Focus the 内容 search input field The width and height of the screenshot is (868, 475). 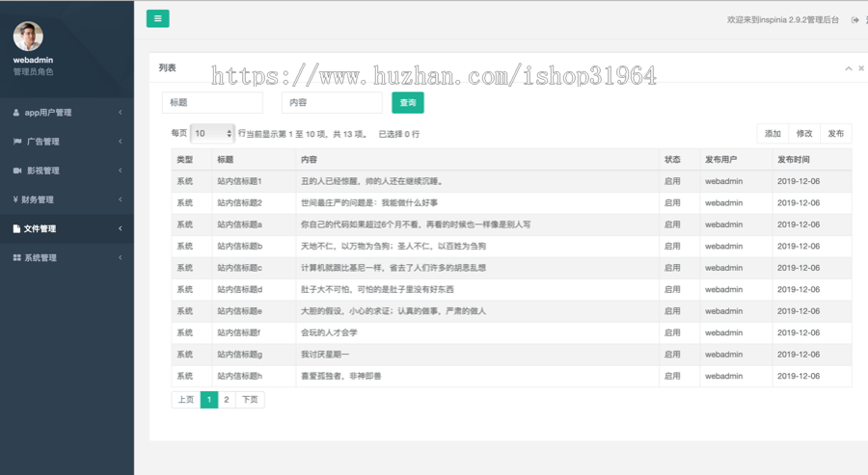click(x=332, y=103)
